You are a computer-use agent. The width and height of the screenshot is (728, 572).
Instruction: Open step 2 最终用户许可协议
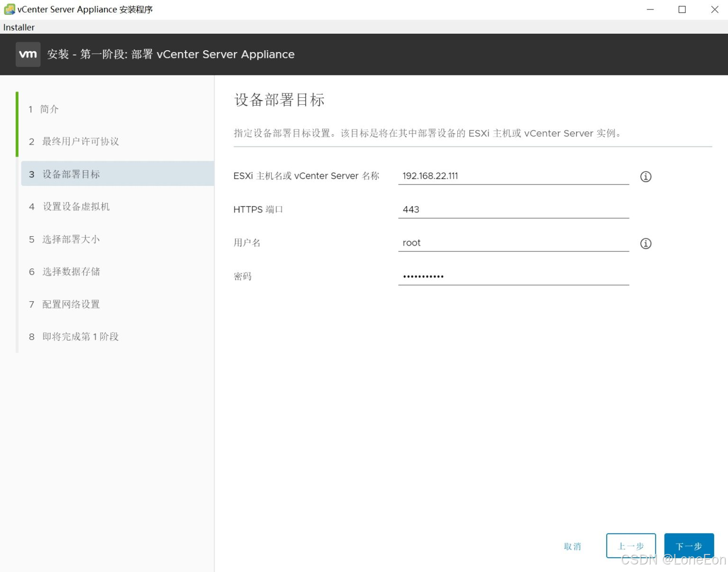click(x=81, y=141)
